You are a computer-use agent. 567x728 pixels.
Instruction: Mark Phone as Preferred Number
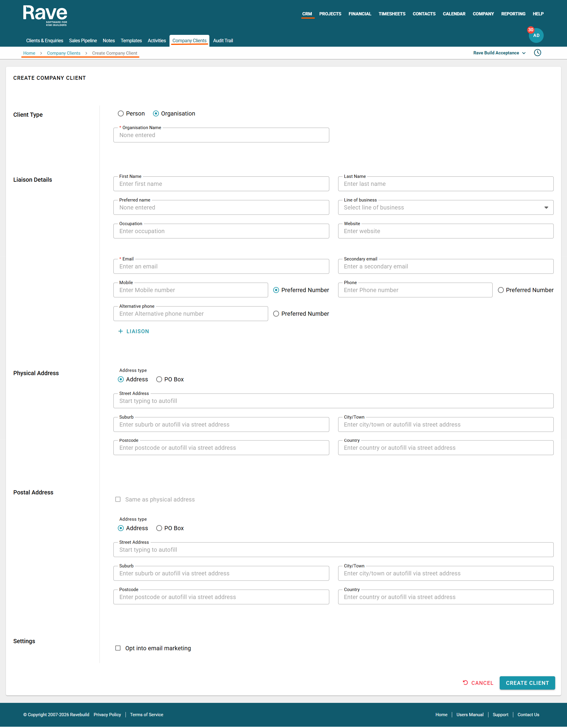[x=501, y=290]
